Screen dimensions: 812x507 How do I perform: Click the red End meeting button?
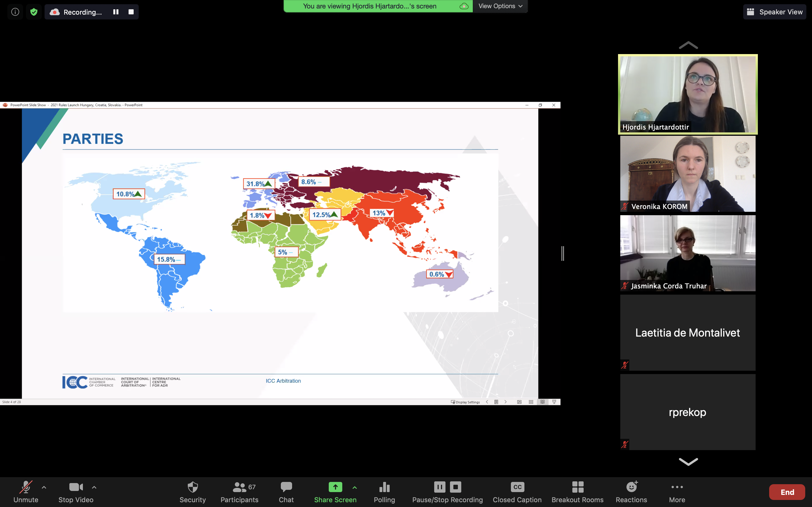coord(787,492)
